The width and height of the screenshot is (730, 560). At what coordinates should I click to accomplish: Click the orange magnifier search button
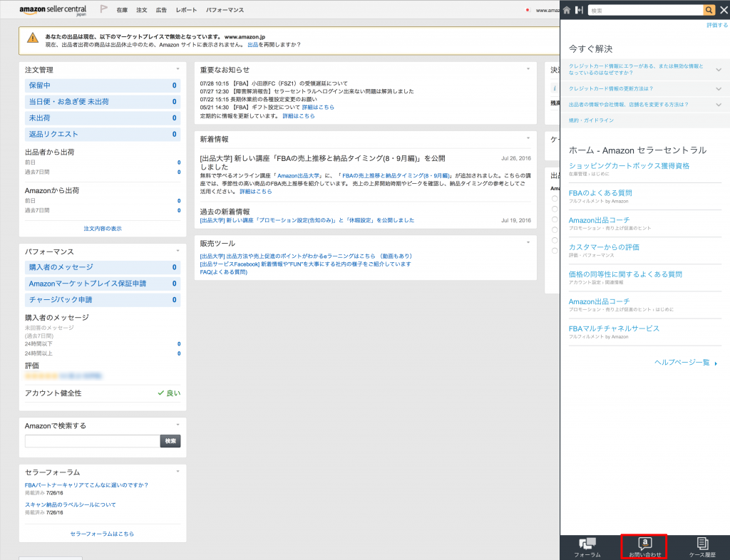point(709,10)
